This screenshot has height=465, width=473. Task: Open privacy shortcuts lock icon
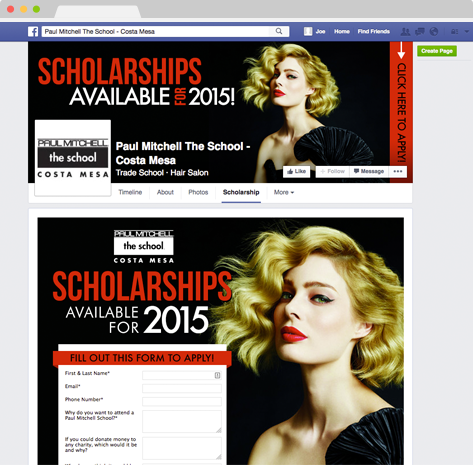[454, 32]
